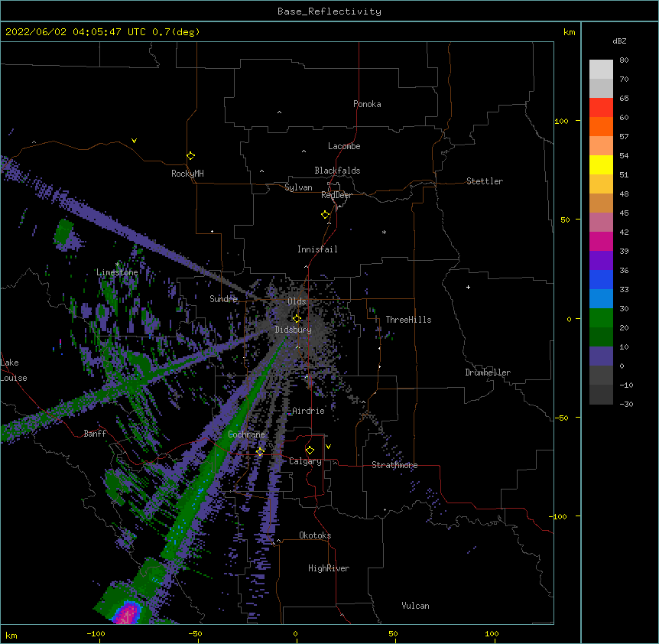This screenshot has height=644, width=659.
Task: Click the magenta storm core at bottom left
Action: click(128, 615)
